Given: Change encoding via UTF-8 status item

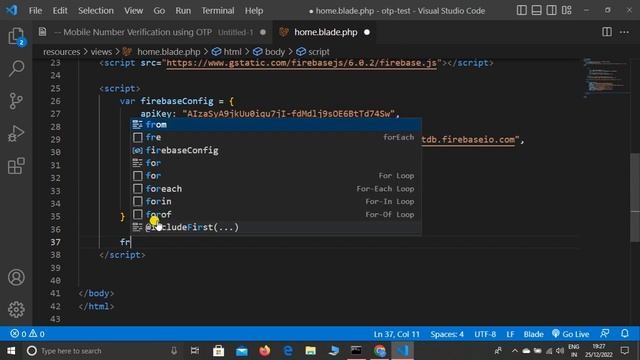Looking at the screenshot, I should coord(485,334).
